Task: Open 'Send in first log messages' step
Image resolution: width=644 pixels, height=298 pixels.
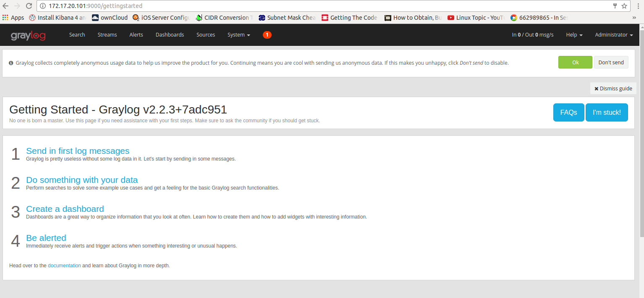Action: (78, 151)
